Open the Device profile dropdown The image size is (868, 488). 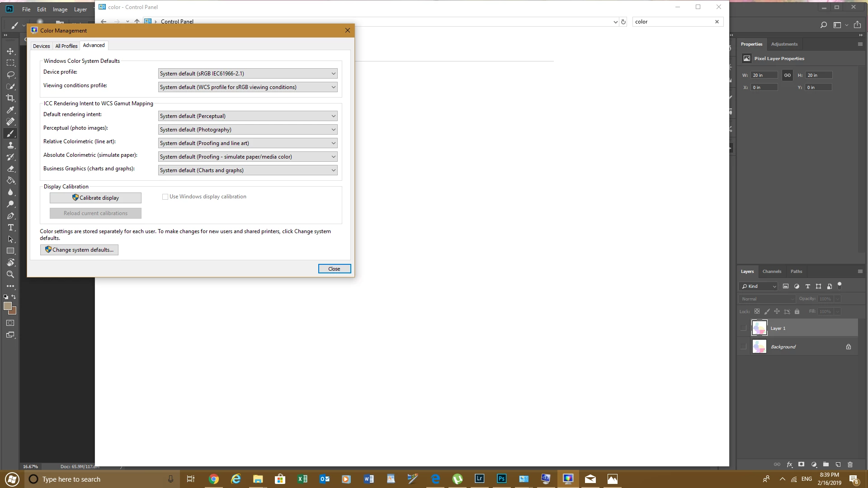point(248,73)
